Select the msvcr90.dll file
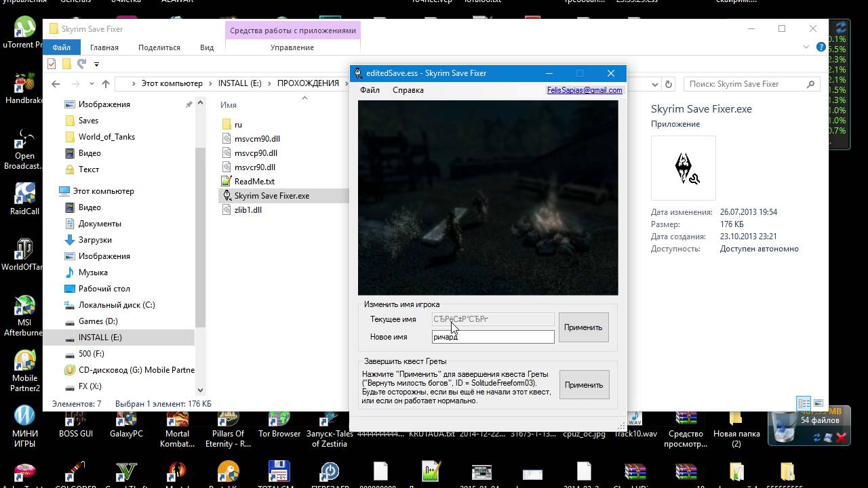This screenshot has width=868, height=488. [x=255, y=167]
